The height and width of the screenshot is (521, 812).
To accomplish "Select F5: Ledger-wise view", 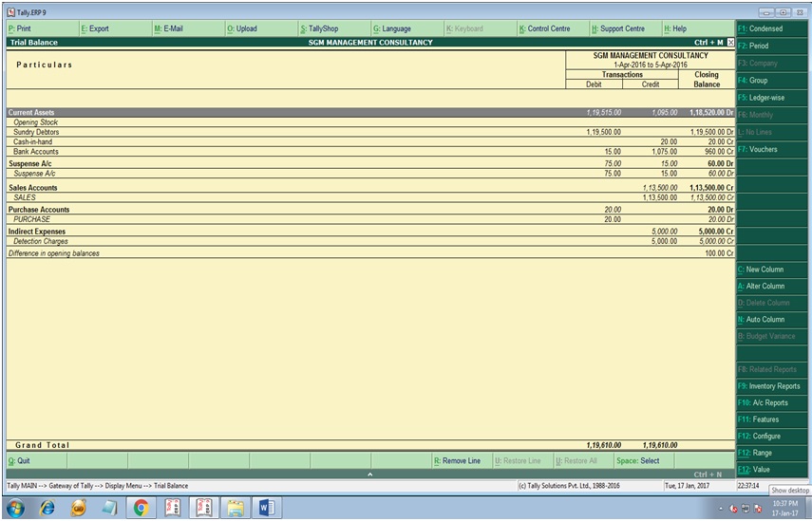I will click(x=771, y=98).
